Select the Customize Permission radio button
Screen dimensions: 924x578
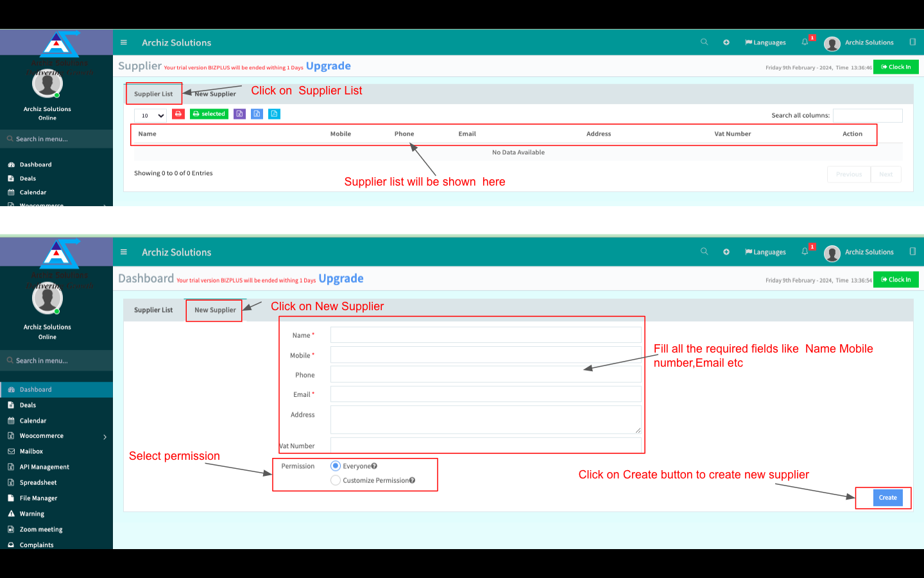(x=336, y=480)
